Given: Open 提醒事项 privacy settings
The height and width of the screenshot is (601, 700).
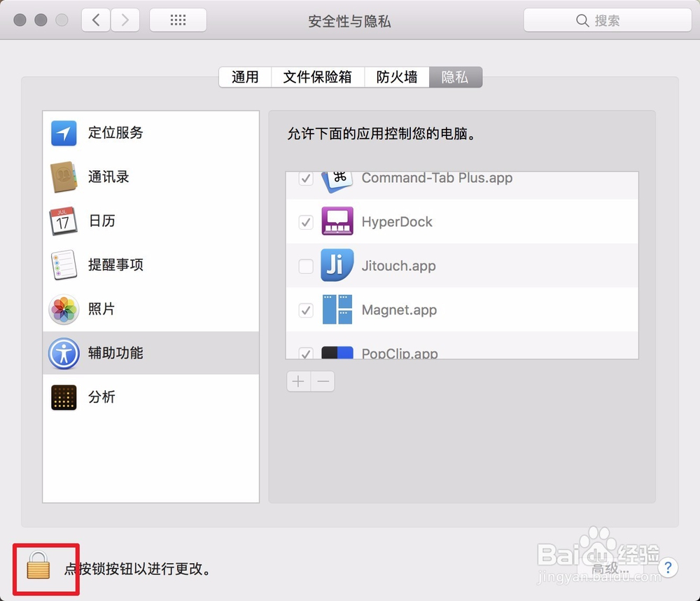Looking at the screenshot, I should coord(115,265).
